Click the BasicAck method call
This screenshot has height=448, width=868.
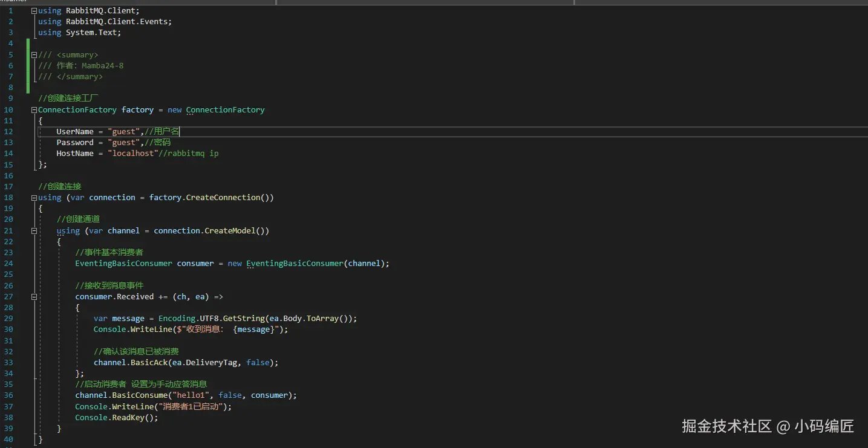click(149, 362)
